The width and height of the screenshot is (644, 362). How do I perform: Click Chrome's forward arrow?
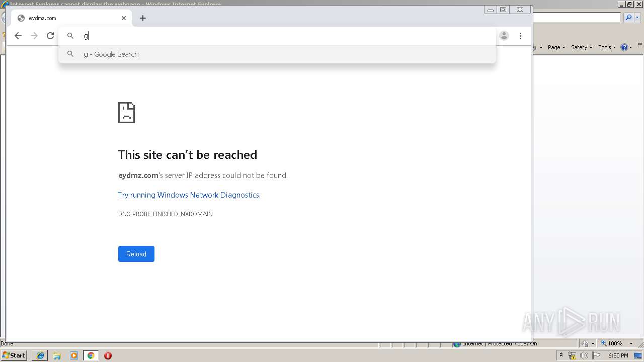click(x=34, y=36)
